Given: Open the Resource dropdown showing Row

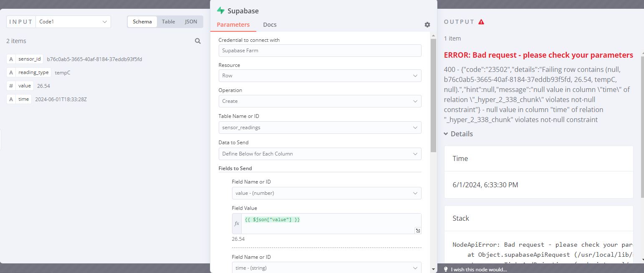Looking at the screenshot, I should coord(320,76).
